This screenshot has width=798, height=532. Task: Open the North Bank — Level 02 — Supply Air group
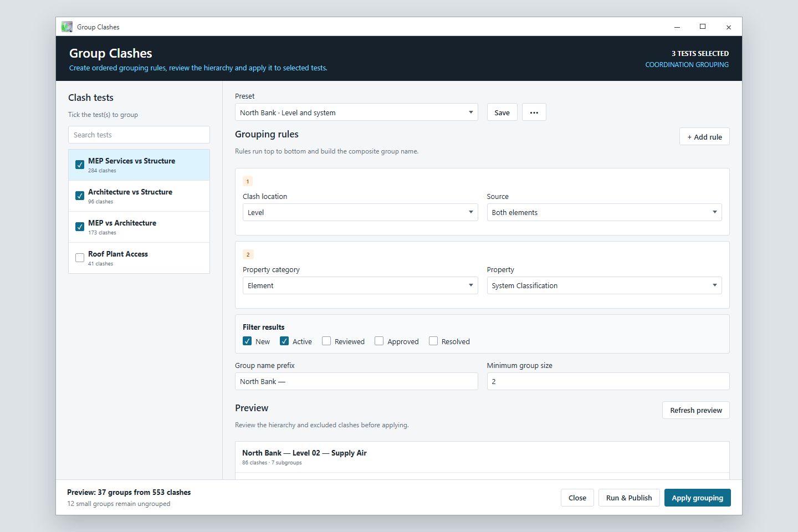[x=482, y=457]
